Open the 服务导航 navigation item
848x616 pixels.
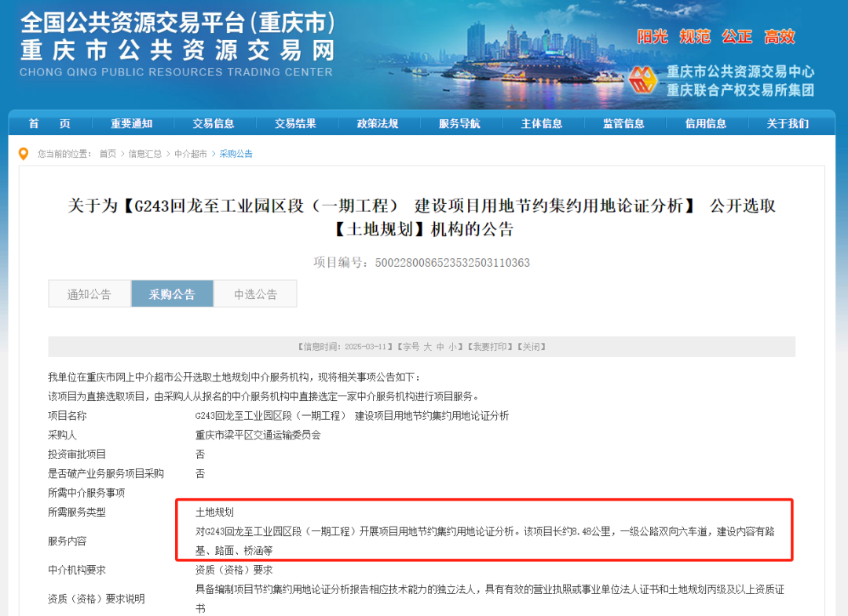coord(459,124)
